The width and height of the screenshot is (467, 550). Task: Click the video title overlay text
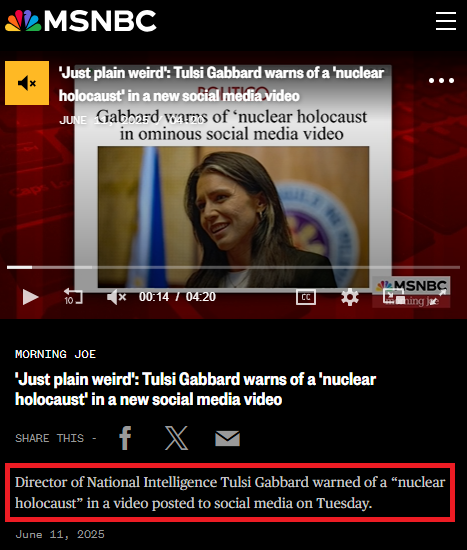(x=221, y=84)
